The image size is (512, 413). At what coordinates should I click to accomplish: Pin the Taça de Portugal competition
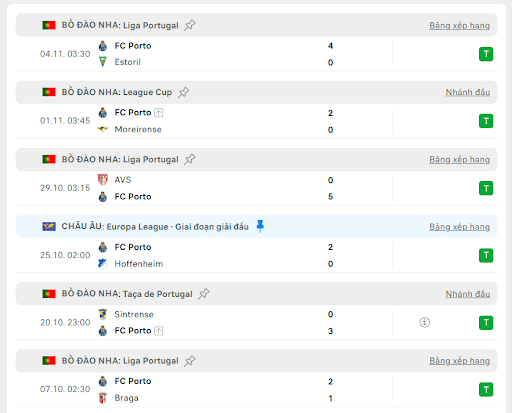pos(204,294)
